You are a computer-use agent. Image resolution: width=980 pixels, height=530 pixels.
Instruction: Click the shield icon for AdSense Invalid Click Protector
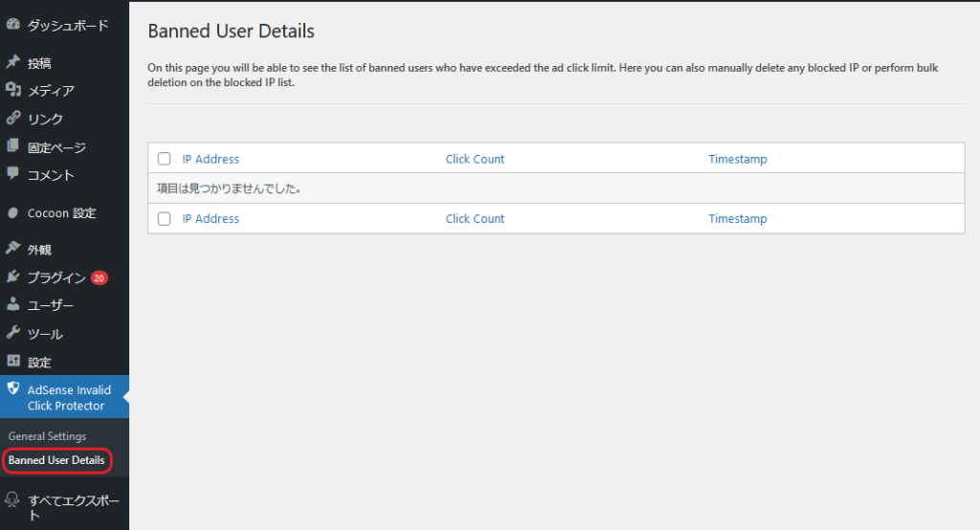[x=13, y=389]
